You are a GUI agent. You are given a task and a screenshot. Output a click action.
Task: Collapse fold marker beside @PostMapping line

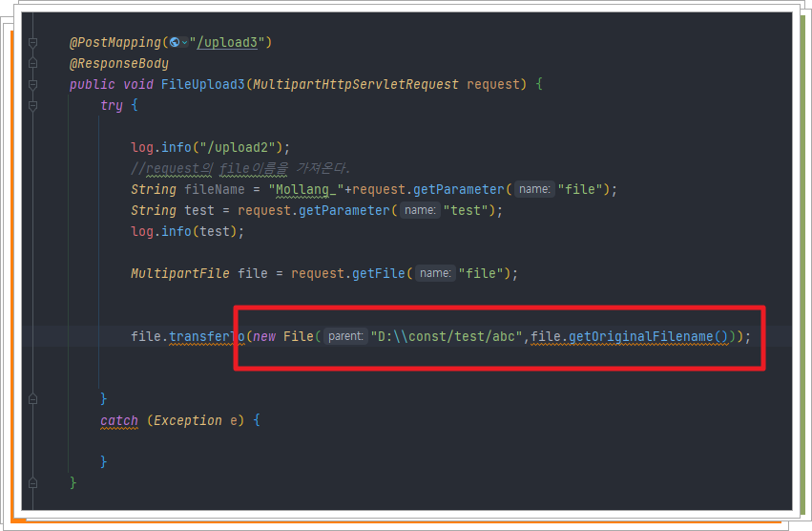(x=32, y=43)
